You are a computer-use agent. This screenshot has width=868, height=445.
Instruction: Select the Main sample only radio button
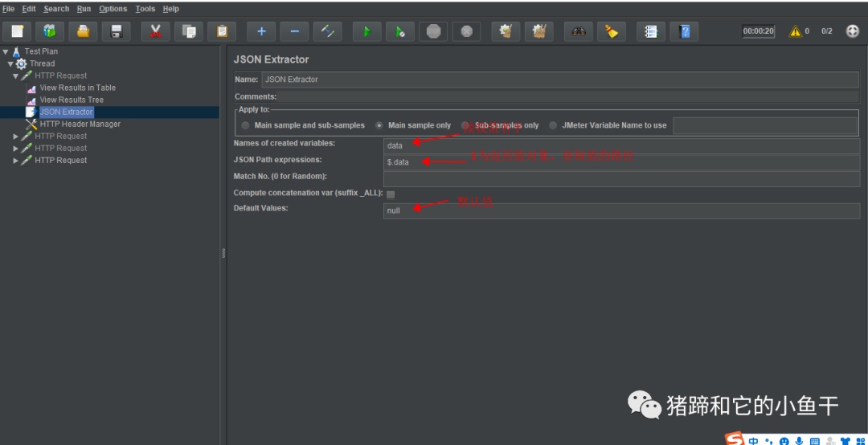pos(379,125)
